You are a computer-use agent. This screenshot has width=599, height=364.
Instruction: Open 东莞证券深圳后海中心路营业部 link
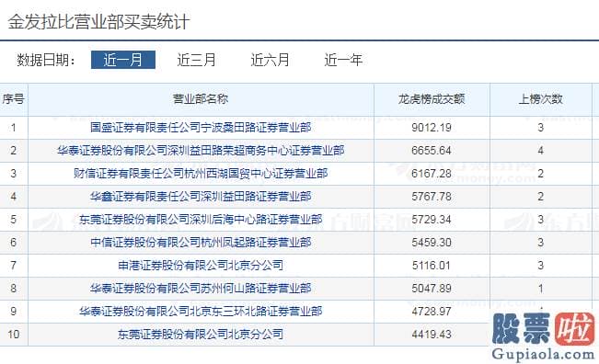(x=201, y=220)
